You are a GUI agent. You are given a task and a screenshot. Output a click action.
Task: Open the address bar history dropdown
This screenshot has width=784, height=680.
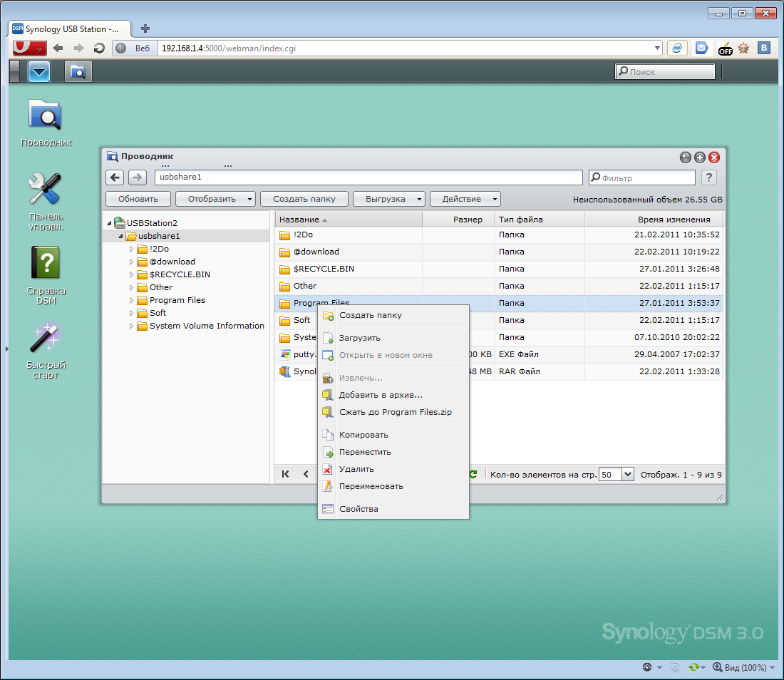(657, 48)
